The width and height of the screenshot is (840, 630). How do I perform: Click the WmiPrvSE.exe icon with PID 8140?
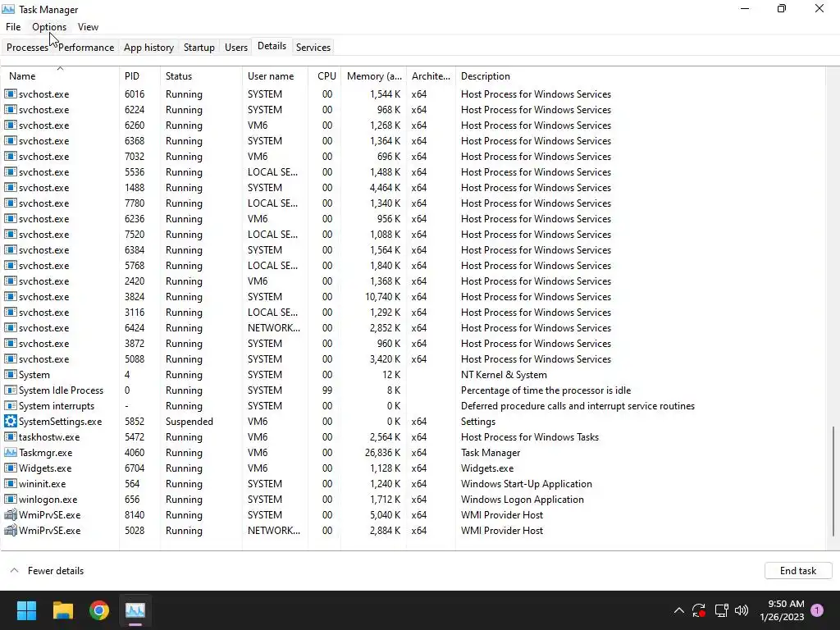click(10, 515)
